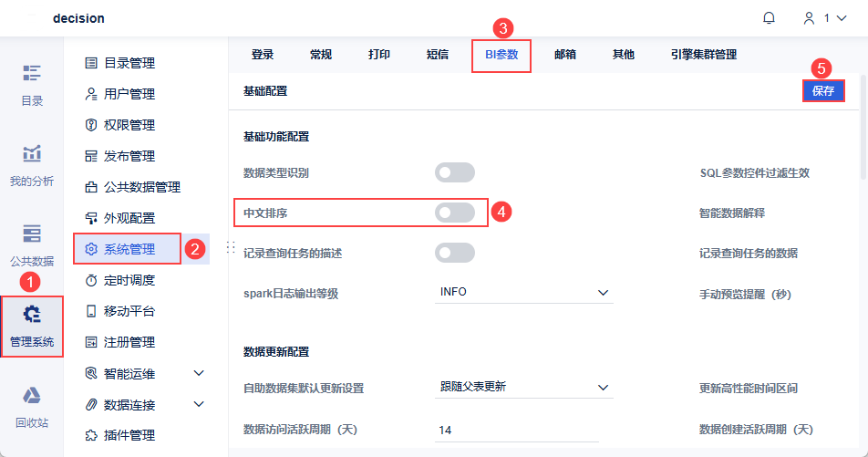Toggle the 数据类型识别 switch
Viewport: 868px width, 457px height.
pos(455,172)
